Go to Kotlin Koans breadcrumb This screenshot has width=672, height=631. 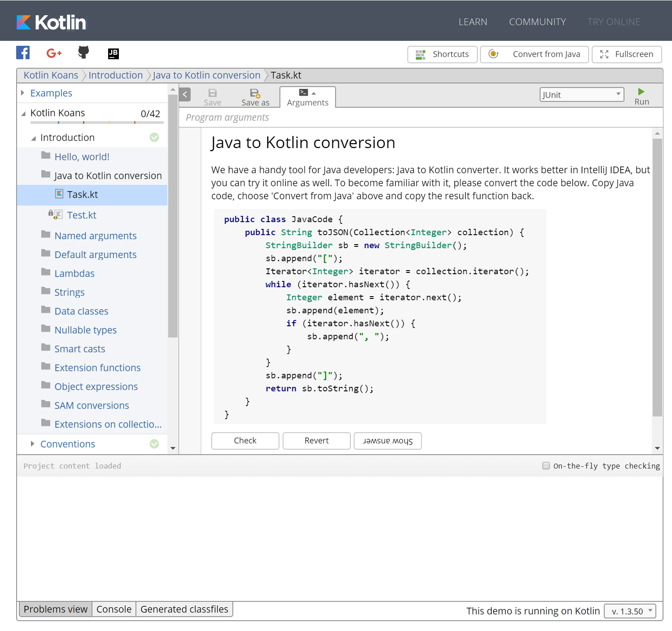(x=51, y=75)
